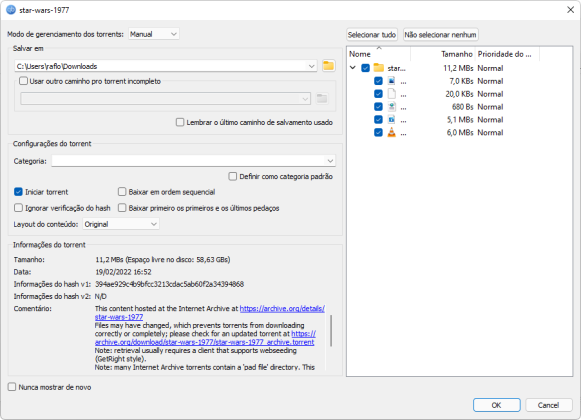Screen dimensions: 581x420
Task: Click the yellow browse folder icon for save path
Action: (328, 66)
